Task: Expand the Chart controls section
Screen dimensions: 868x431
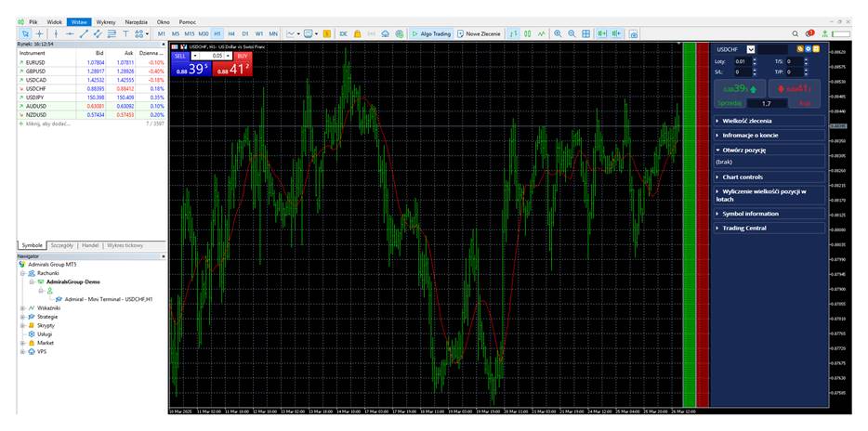Action: click(770, 177)
